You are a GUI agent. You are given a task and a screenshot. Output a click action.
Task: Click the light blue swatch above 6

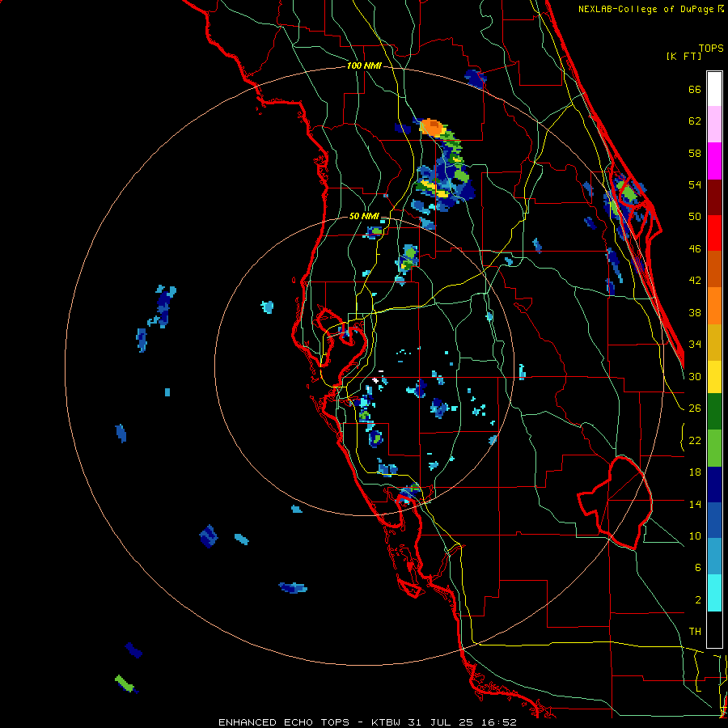[714, 557]
